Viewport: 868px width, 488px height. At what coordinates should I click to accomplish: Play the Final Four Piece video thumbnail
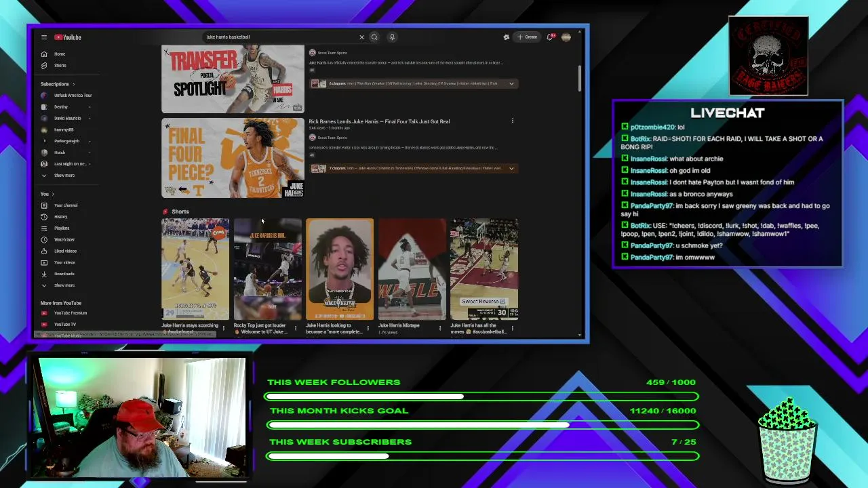pyautogui.click(x=233, y=158)
